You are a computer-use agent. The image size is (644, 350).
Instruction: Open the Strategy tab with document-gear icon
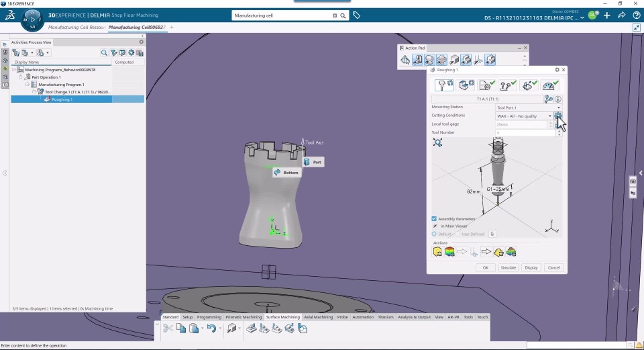click(487, 85)
